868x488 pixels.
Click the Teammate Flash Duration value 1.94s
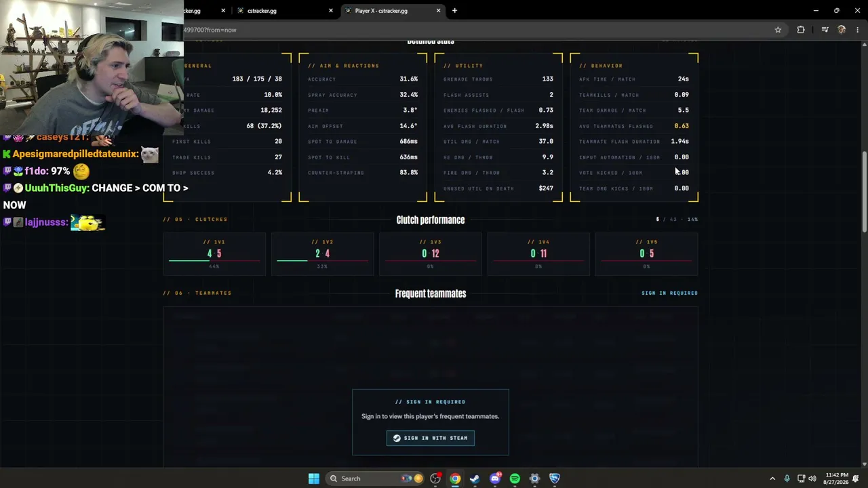(679, 142)
